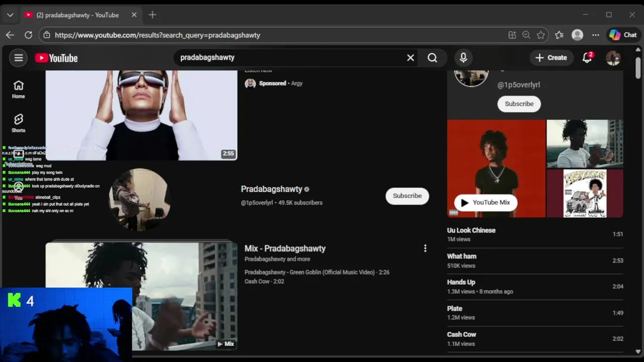Add this page to favorites star

541,35
